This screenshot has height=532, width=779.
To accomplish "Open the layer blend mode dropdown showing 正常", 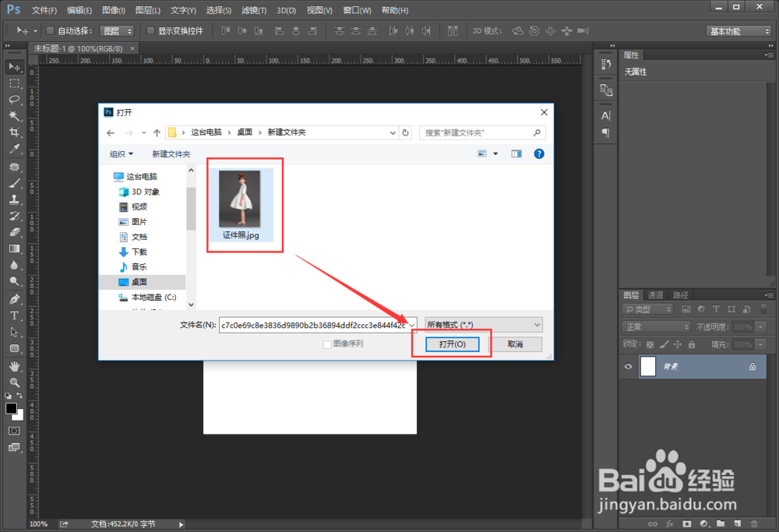I will 655,326.
